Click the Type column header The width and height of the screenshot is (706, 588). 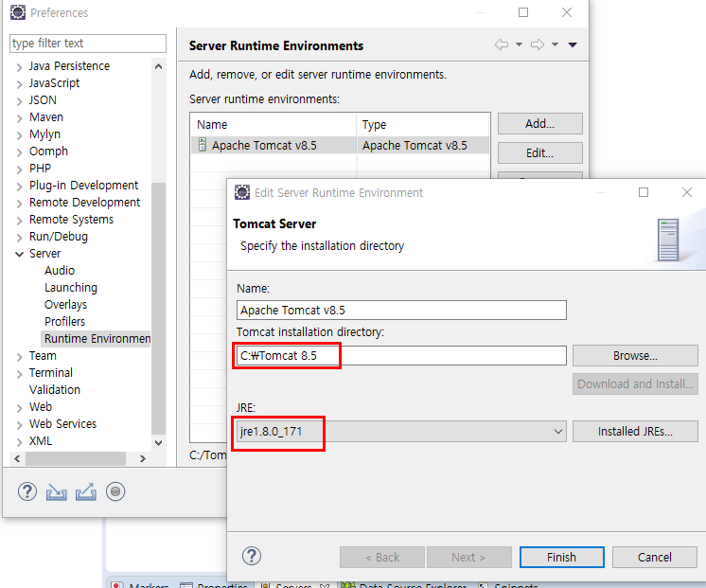[x=423, y=124]
